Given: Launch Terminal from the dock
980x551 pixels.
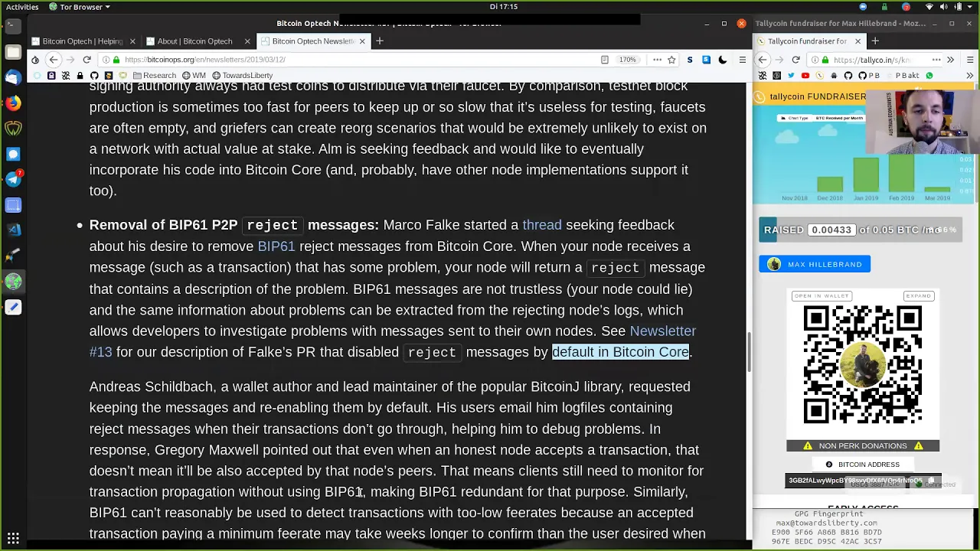Looking at the screenshot, I should tap(13, 26).
